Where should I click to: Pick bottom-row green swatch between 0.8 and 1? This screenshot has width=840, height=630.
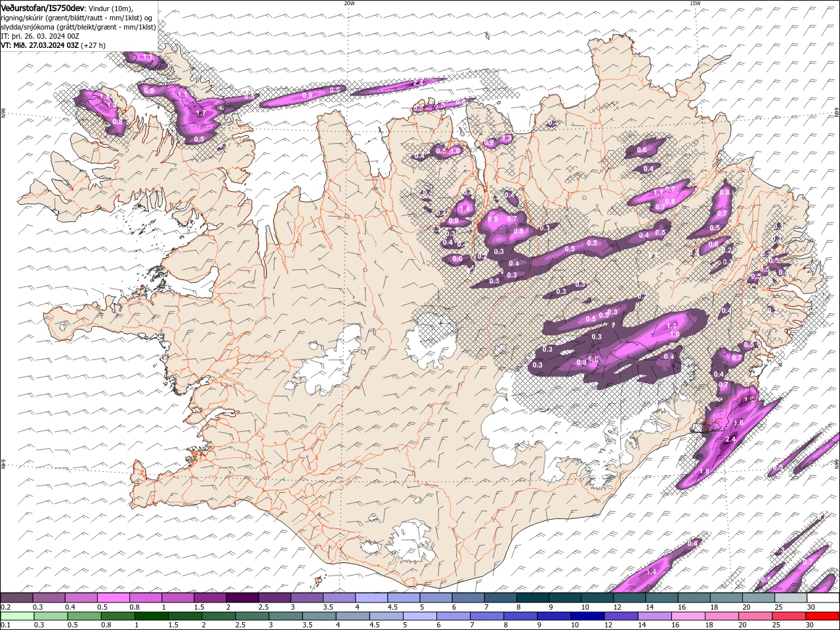tap(118, 616)
